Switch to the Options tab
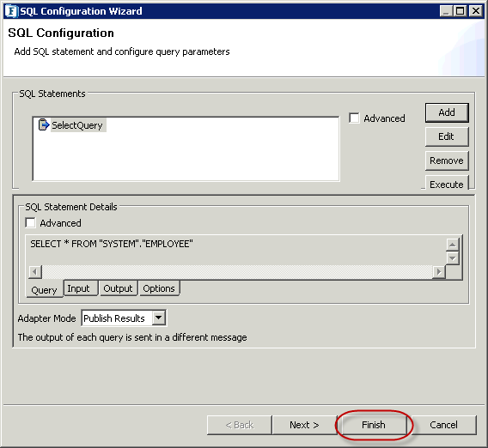Viewport: 488px width, 448px height. tap(159, 288)
